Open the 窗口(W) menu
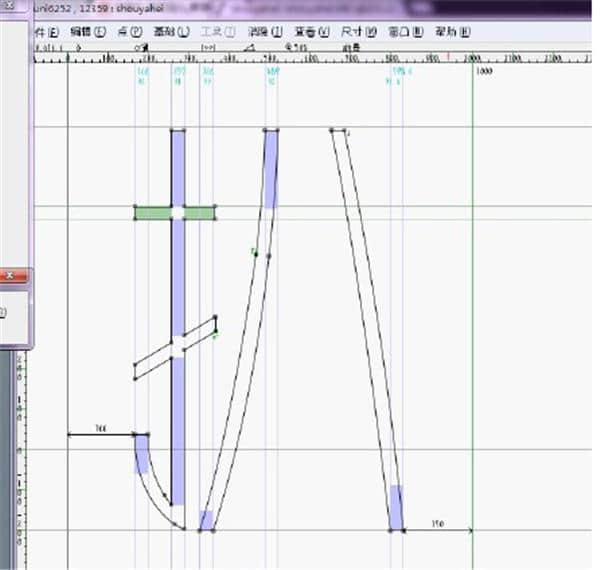This screenshot has height=570, width=600. click(403, 32)
